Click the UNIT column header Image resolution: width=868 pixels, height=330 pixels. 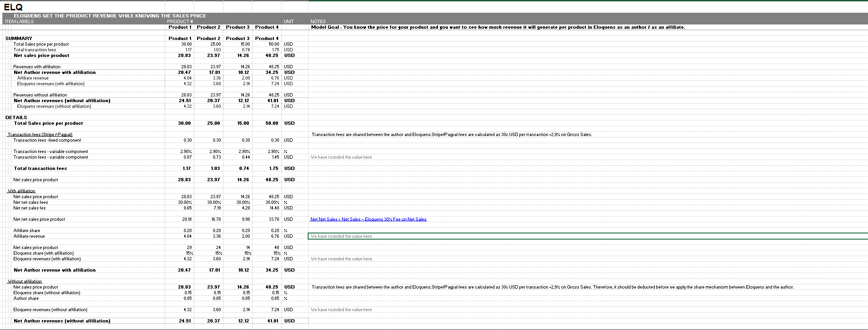coord(289,22)
